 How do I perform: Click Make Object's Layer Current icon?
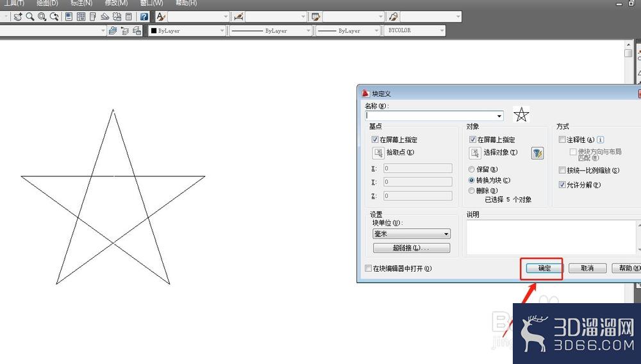click(x=113, y=31)
